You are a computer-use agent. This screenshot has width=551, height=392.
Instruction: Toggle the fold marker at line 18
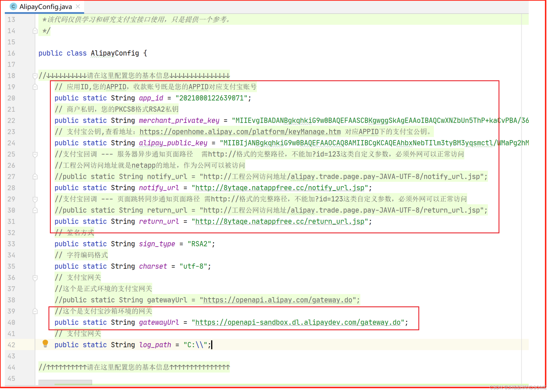point(35,76)
